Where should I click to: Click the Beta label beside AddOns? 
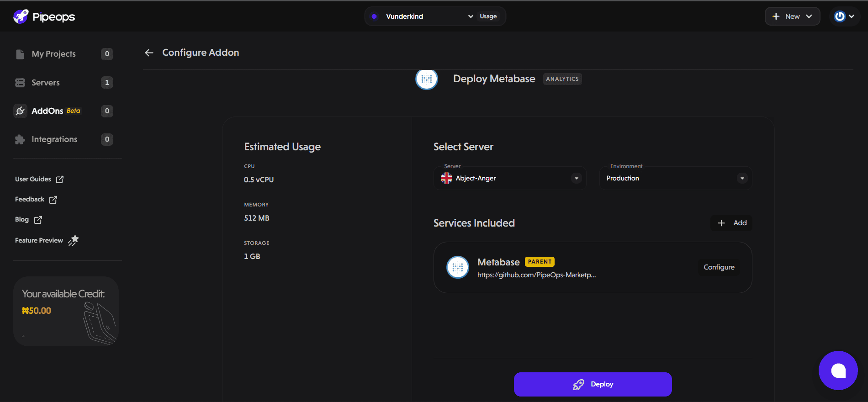(x=74, y=111)
